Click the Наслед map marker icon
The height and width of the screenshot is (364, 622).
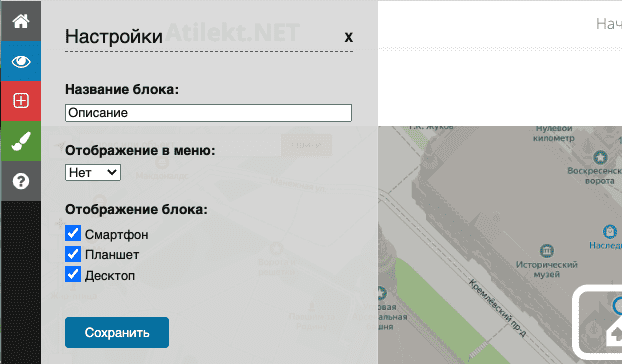pos(610,231)
